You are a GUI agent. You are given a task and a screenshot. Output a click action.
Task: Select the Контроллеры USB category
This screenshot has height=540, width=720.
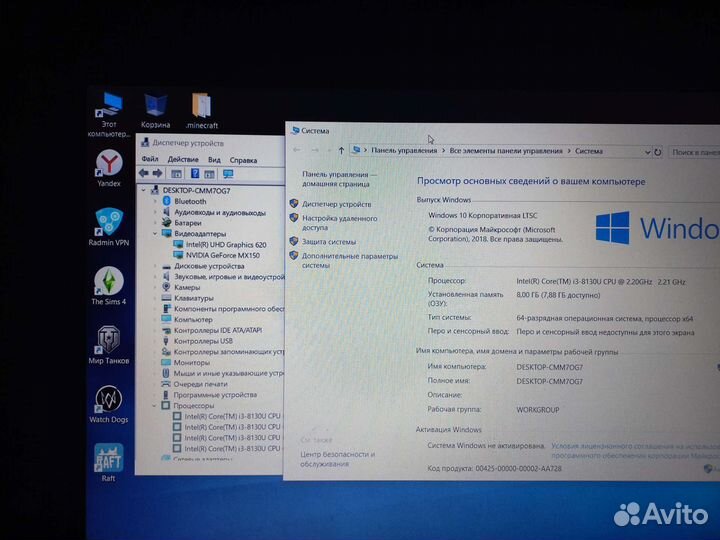point(203,341)
